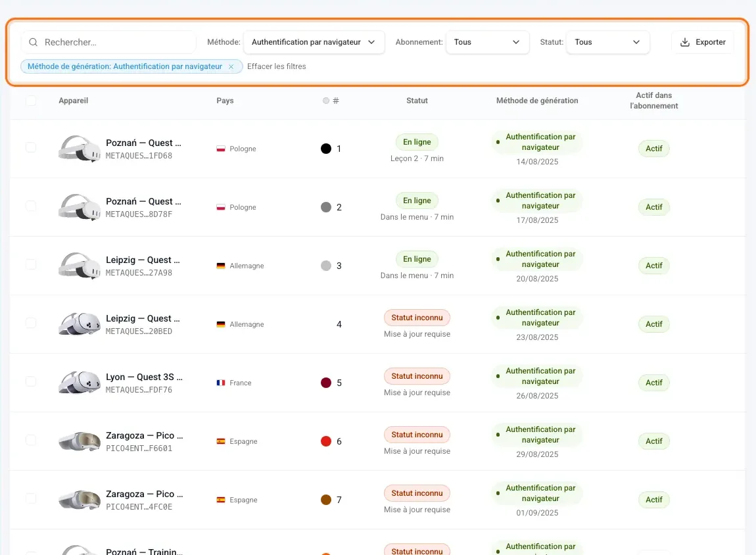756x555 pixels.
Task: Open headset image for Leipzig METAQUES…20BED
Action: [79, 324]
